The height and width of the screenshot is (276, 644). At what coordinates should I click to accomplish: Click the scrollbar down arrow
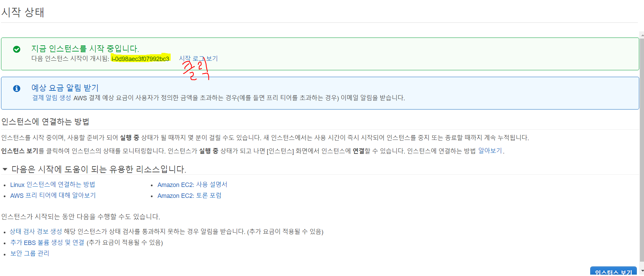642,271
